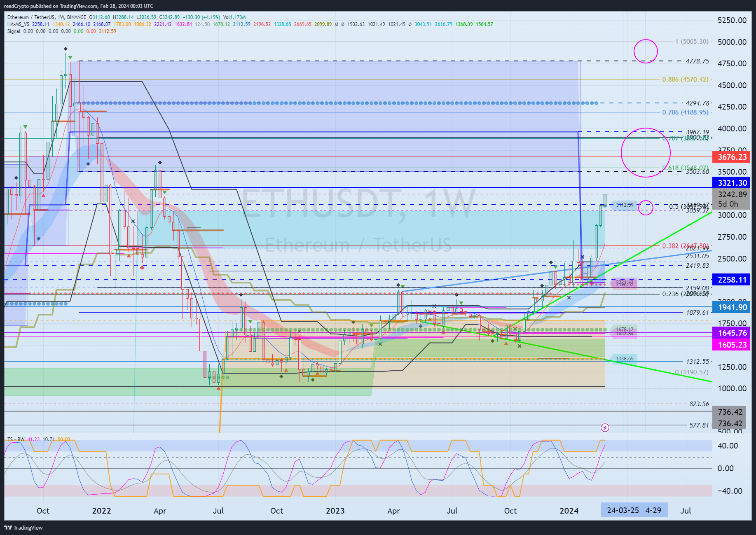
Task: Click the purple 1645.76 price label
Action: click(x=732, y=333)
